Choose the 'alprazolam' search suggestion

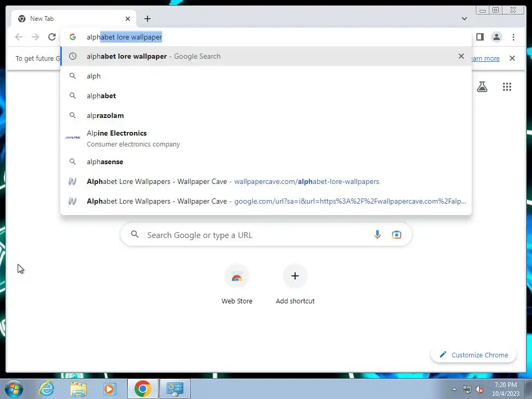[266, 115]
